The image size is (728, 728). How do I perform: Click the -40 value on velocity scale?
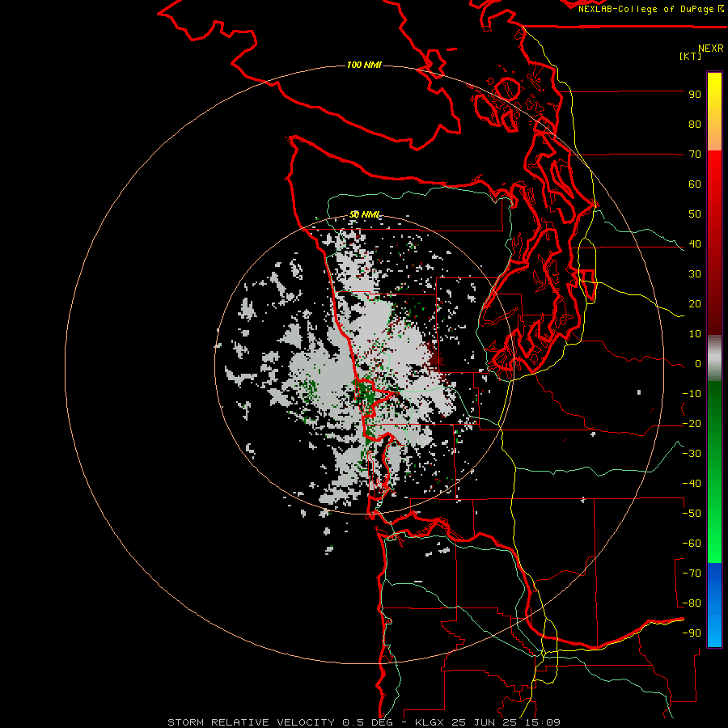click(x=692, y=484)
